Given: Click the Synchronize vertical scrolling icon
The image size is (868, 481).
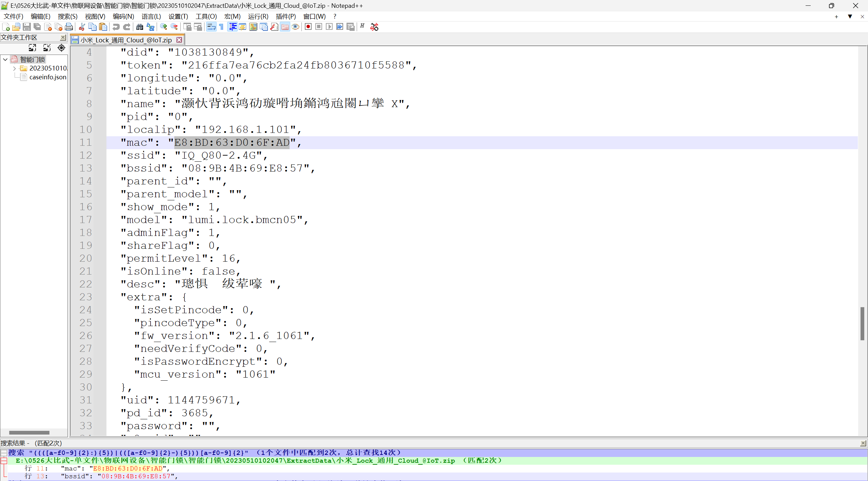Looking at the screenshot, I should pos(187,27).
